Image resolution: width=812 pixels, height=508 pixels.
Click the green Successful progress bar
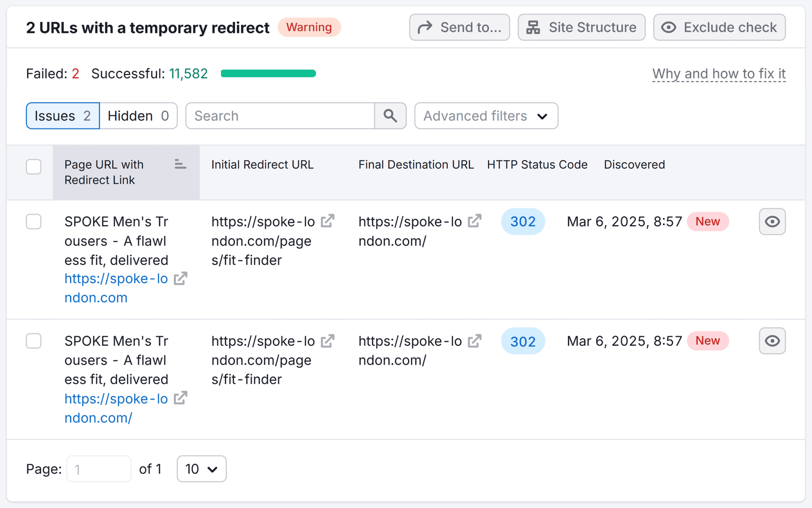point(268,73)
